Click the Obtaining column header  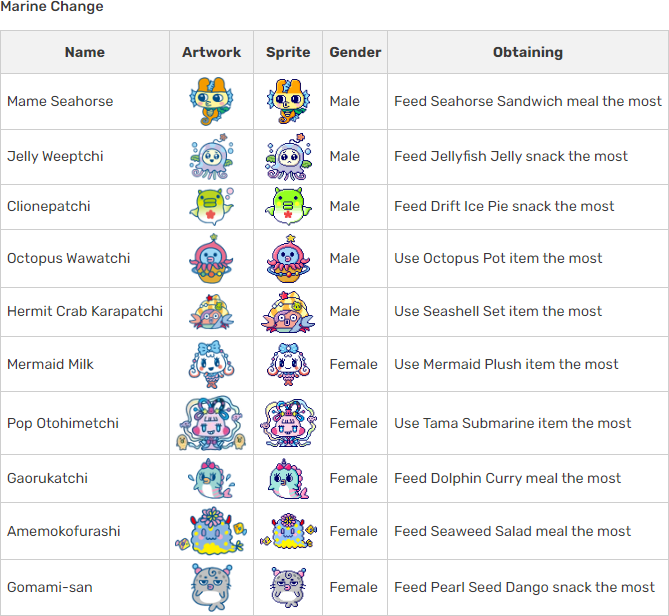coord(528,52)
